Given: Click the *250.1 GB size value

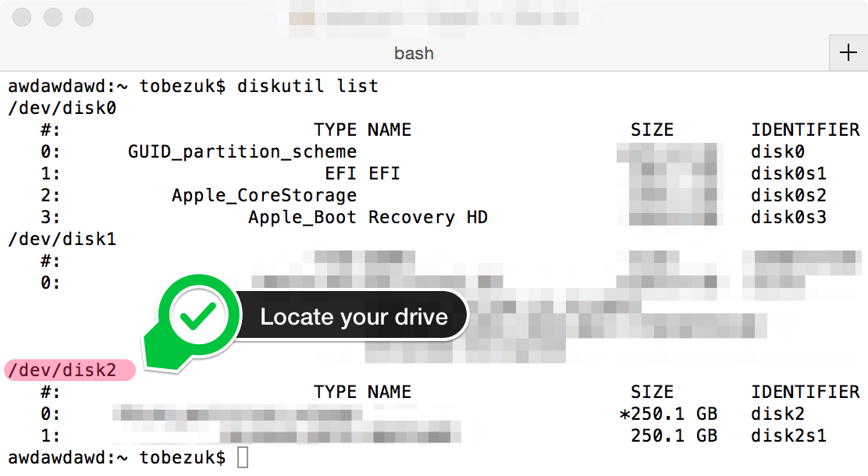Looking at the screenshot, I should point(667,414).
